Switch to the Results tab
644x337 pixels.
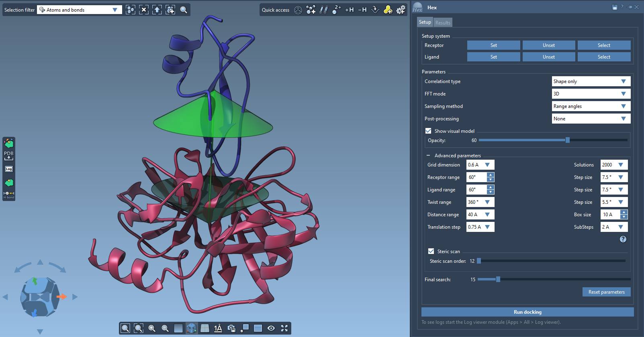pos(443,22)
